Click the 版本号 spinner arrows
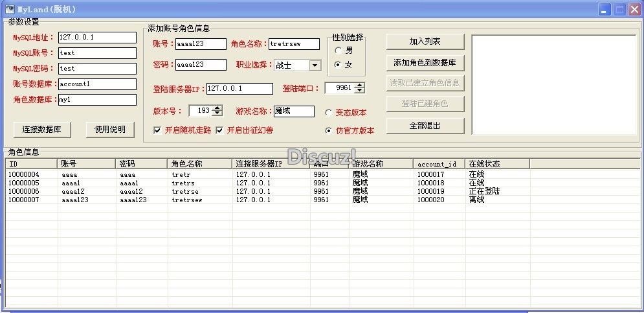The image size is (644, 313). tap(217, 111)
